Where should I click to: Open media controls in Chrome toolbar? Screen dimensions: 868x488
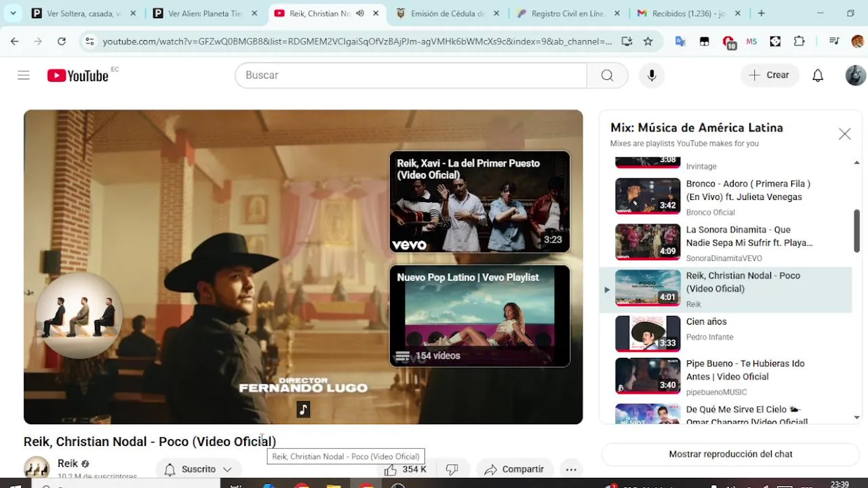pyautogui.click(x=835, y=41)
